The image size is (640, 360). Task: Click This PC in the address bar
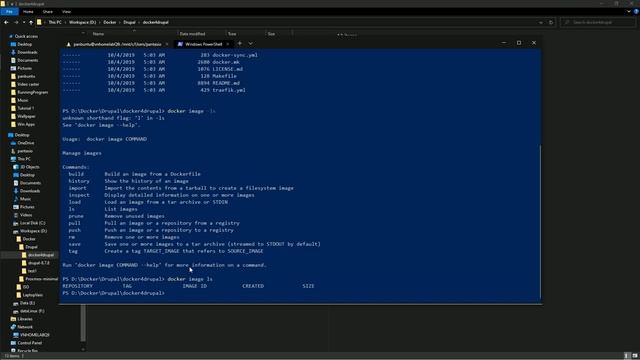coord(55,22)
